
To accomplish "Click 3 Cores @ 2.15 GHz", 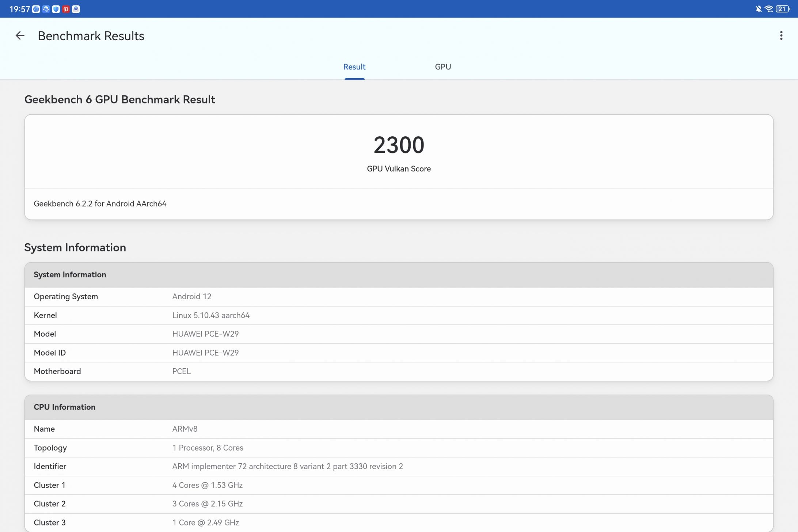I will [x=208, y=504].
